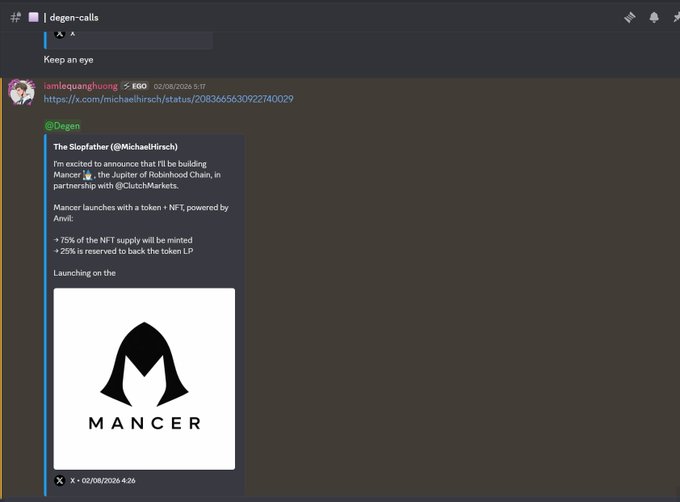The image size is (680, 502).
Task: Open the x.com michaelhirsch status link
Action: click(x=168, y=99)
